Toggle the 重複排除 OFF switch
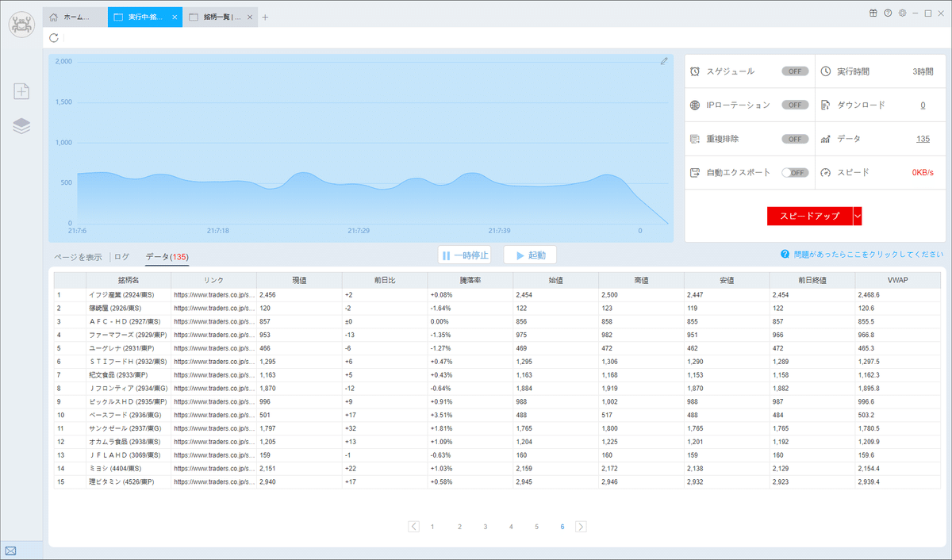The height and width of the screenshot is (560, 952). pyautogui.click(x=795, y=139)
